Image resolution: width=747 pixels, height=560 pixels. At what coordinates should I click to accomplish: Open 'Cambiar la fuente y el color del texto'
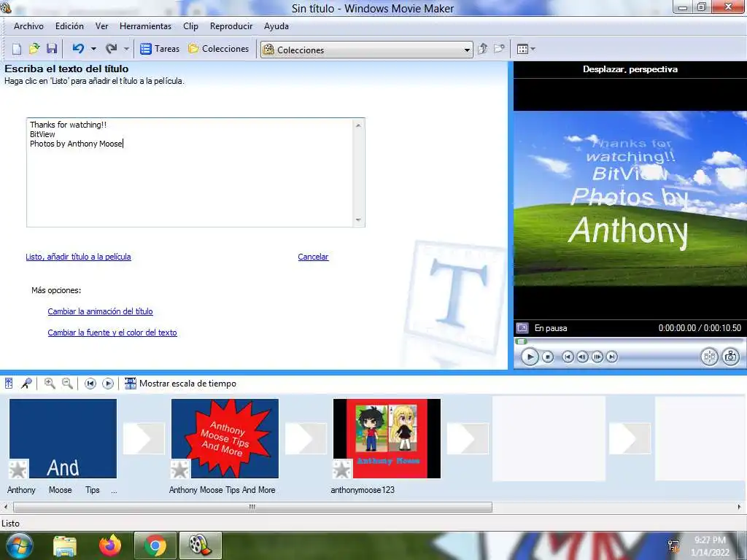112,332
